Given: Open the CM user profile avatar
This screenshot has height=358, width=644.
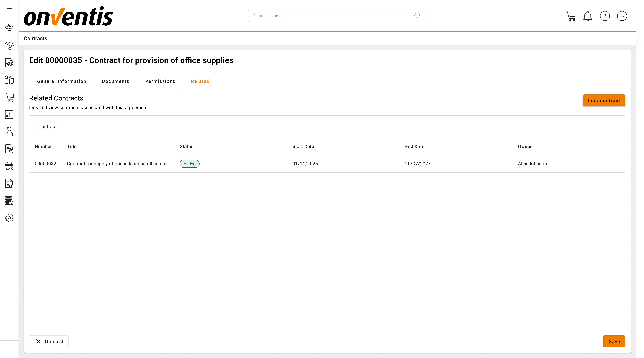Looking at the screenshot, I should tap(622, 16).
